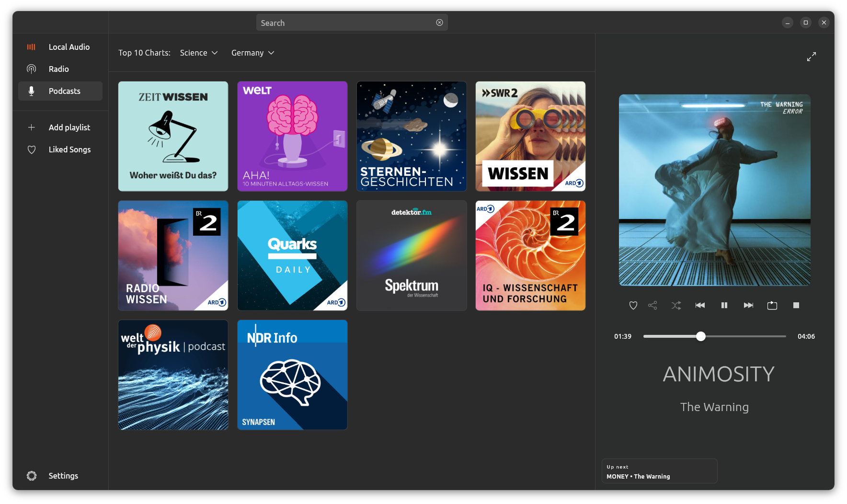Stop playback with the stop button
This screenshot has width=847, height=504.
click(x=796, y=305)
